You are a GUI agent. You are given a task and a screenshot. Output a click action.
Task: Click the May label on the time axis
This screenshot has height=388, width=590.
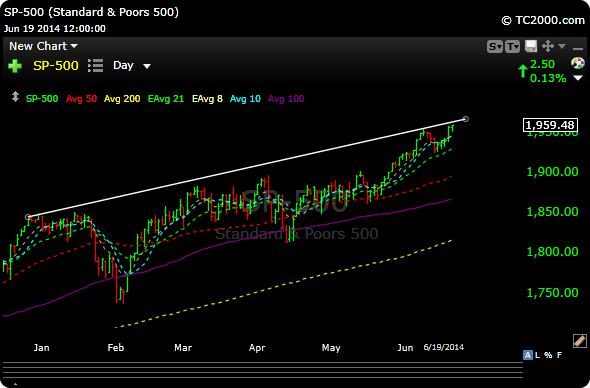pyautogui.click(x=331, y=348)
